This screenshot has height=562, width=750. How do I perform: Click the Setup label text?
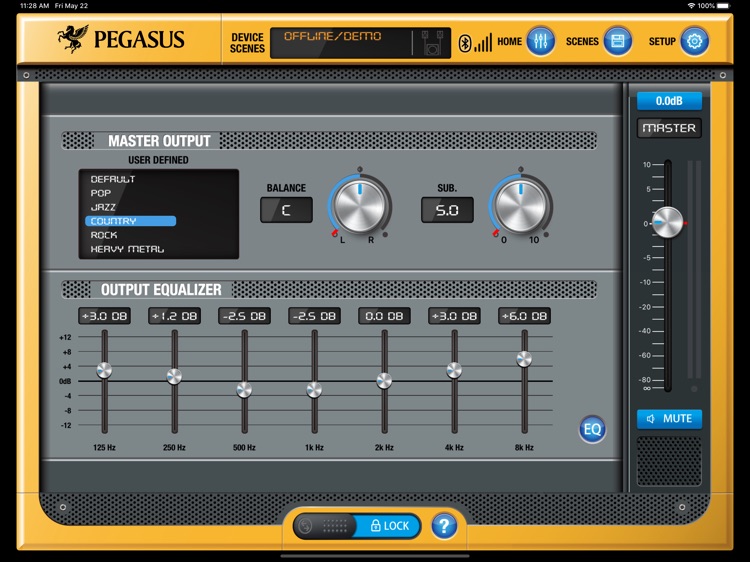pos(662,42)
